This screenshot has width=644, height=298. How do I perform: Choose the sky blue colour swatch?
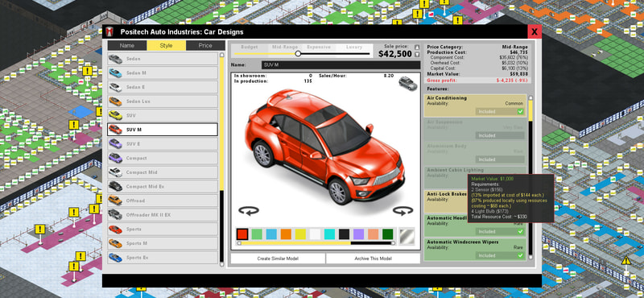point(271,234)
